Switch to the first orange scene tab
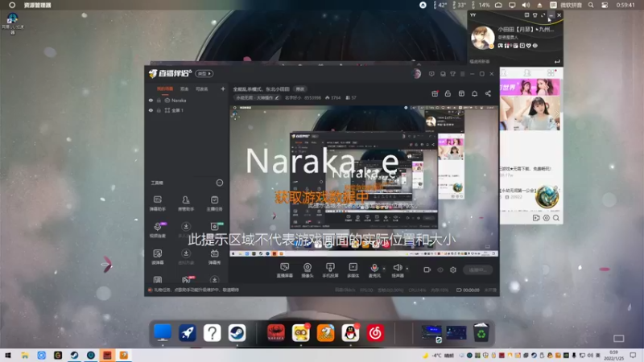 pyautogui.click(x=165, y=89)
